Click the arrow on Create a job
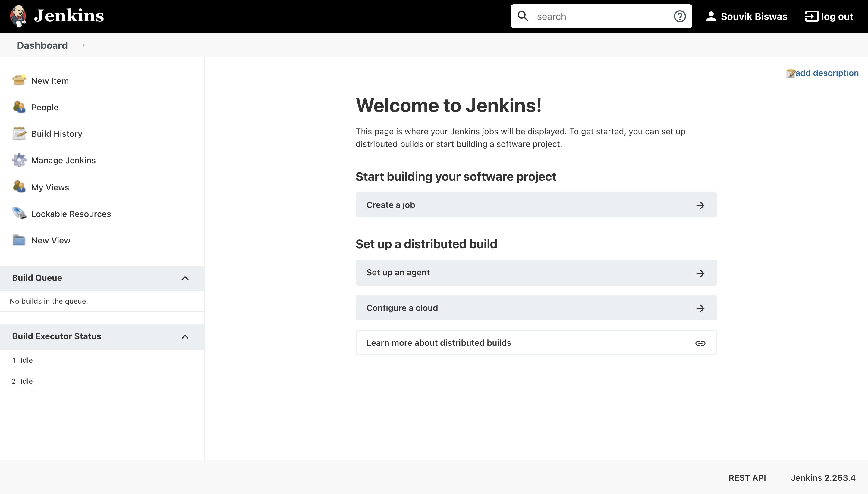Viewport: 868px width, 494px height. click(700, 205)
